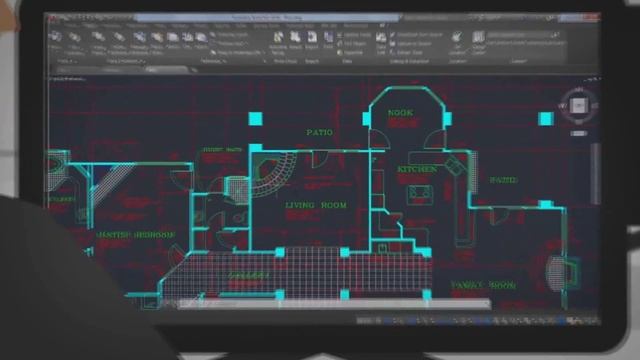
Task: Click the Hyperlink command
Action: pyautogui.click(x=350, y=52)
